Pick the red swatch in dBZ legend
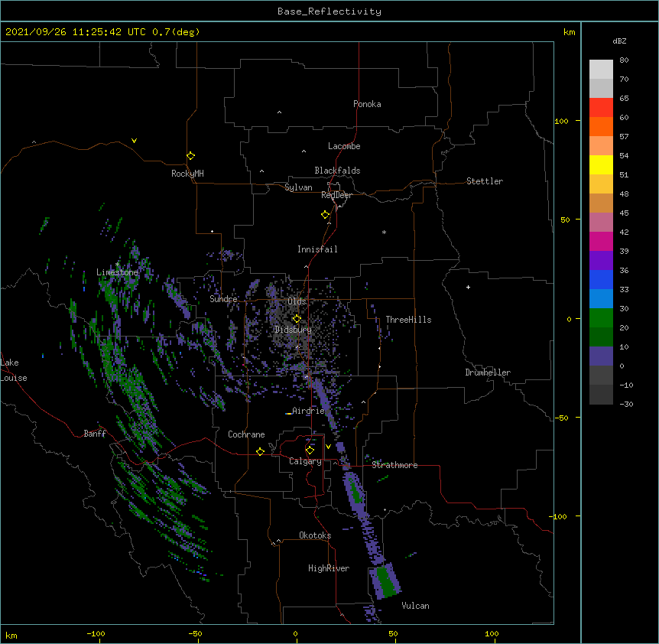Screen dimensions: 659x644 (x=601, y=107)
